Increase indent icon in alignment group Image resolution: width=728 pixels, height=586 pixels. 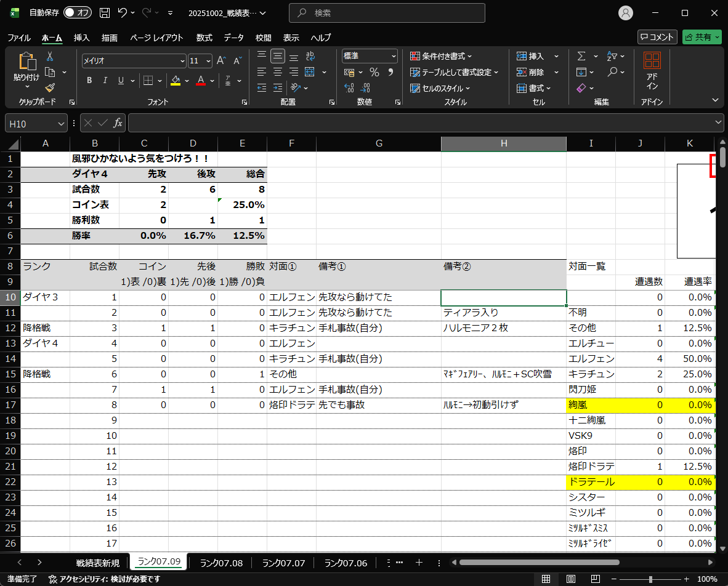point(278,87)
